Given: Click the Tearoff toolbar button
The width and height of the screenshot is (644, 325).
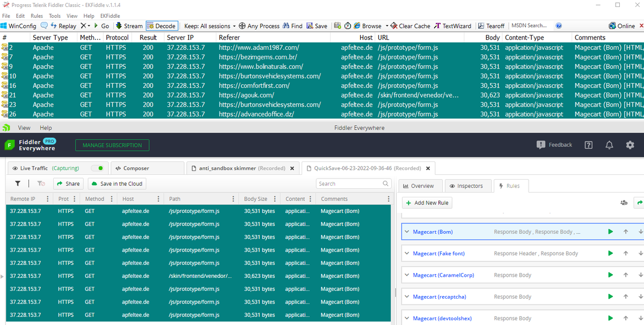Looking at the screenshot, I should (491, 26).
